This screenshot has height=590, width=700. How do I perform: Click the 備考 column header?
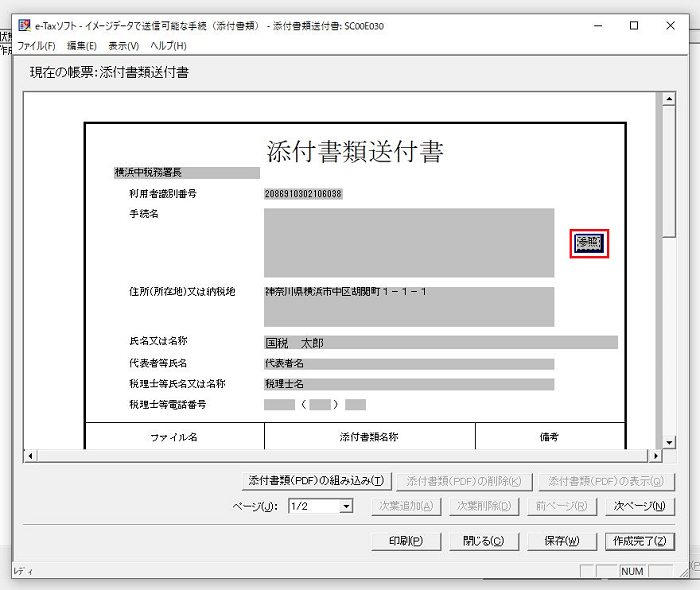550,437
